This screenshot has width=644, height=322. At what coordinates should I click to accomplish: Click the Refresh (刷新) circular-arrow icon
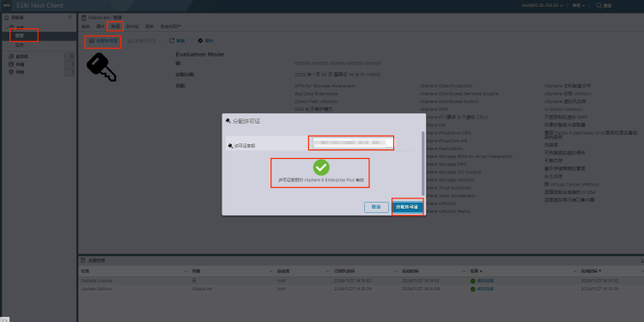172,40
